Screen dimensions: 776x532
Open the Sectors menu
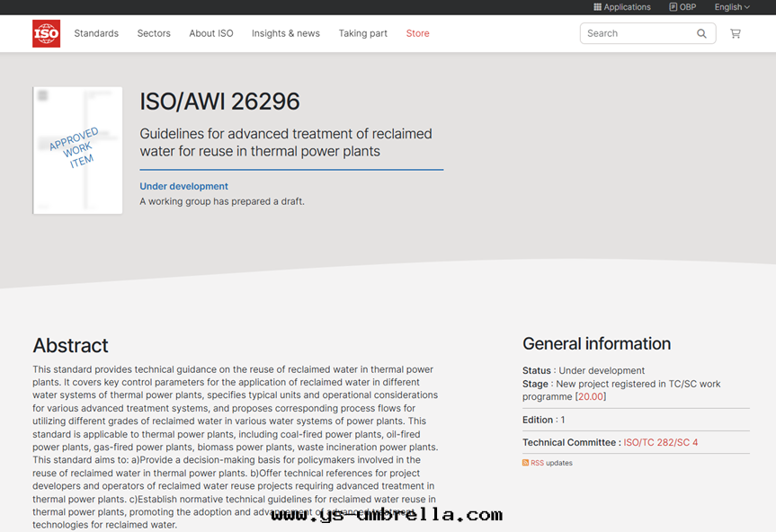tap(154, 33)
